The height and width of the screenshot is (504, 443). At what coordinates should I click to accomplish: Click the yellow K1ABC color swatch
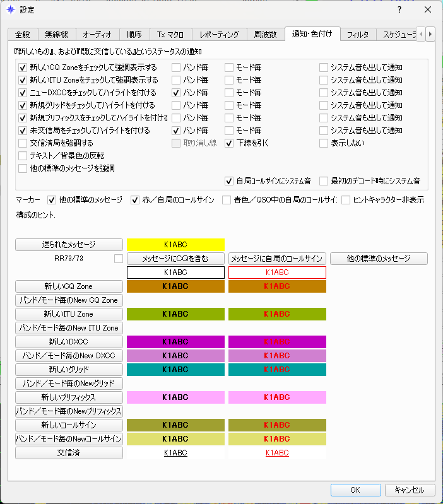coord(175,245)
